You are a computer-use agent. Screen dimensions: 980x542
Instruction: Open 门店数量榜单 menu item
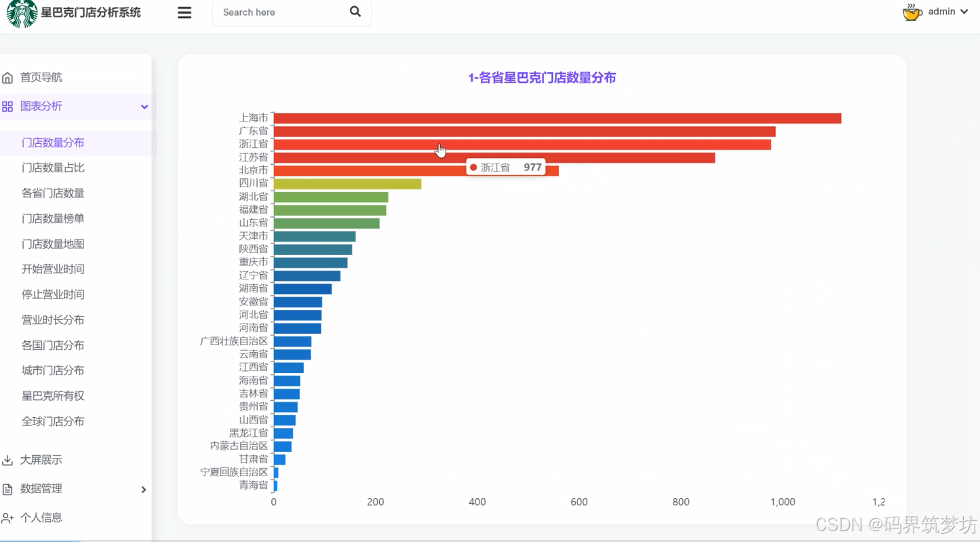(53, 218)
